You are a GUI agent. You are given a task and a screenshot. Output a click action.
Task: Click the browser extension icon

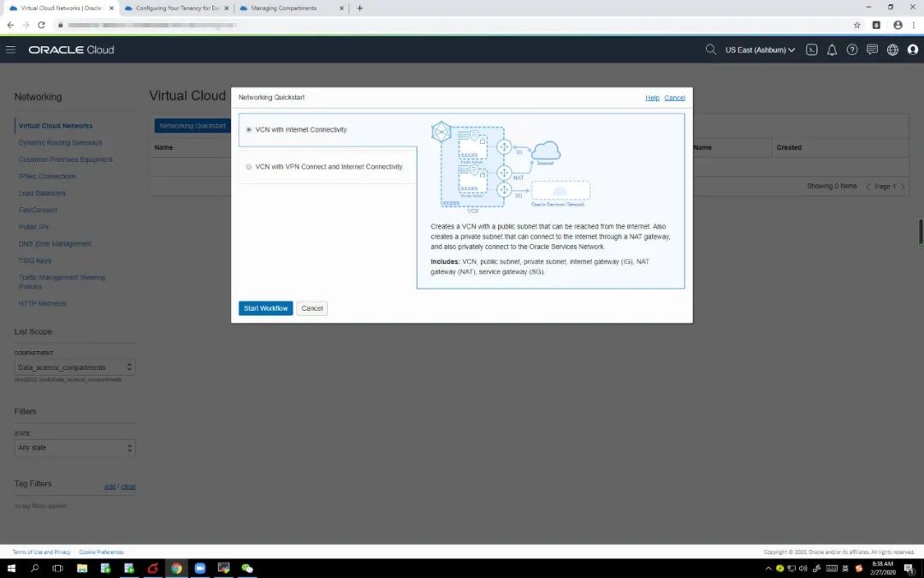pos(876,25)
